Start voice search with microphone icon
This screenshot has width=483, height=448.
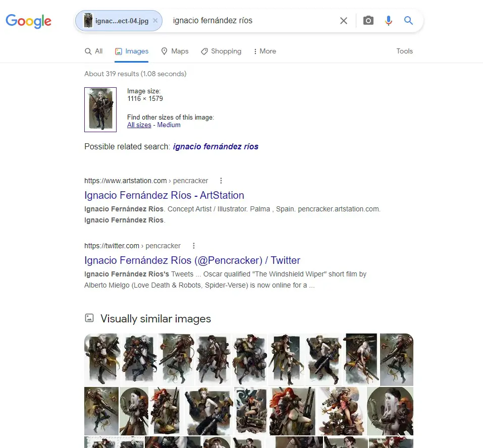point(389,21)
